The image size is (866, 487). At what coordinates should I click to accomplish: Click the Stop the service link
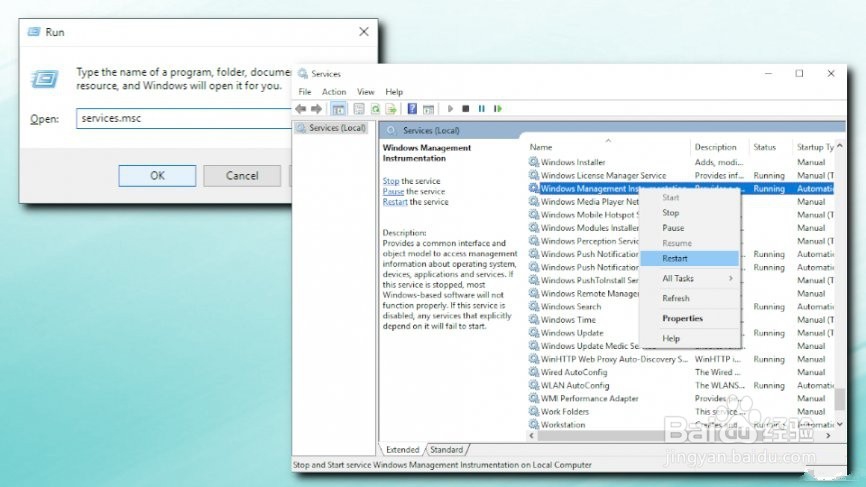pyautogui.click(x=390, y=181)
